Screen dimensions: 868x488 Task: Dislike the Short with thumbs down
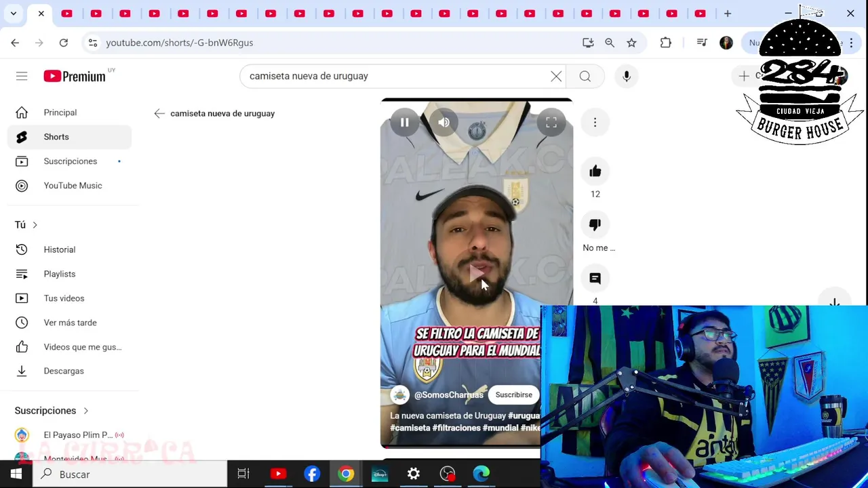(595, 225)
